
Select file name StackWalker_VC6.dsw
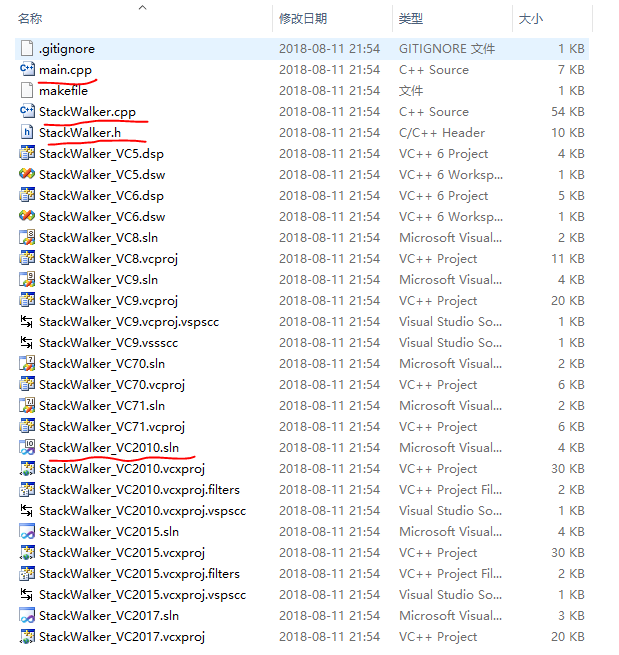click(102, 216)
